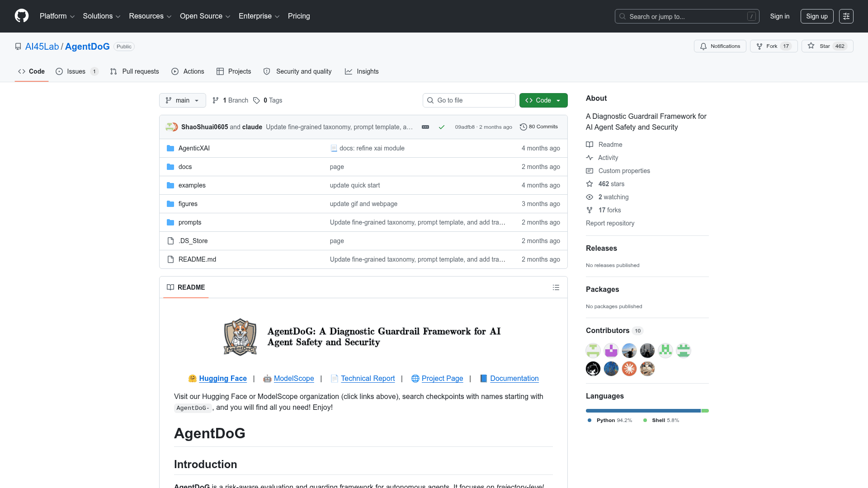Screen dimensions: 868x488
Task: Focus the Search or jump to field
Action: tap(687, 16)
